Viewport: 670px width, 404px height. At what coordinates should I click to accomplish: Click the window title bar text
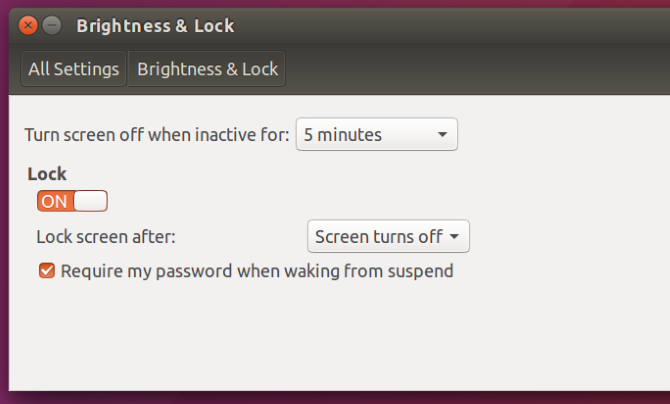pyautogui.click(x=155, y=25)
